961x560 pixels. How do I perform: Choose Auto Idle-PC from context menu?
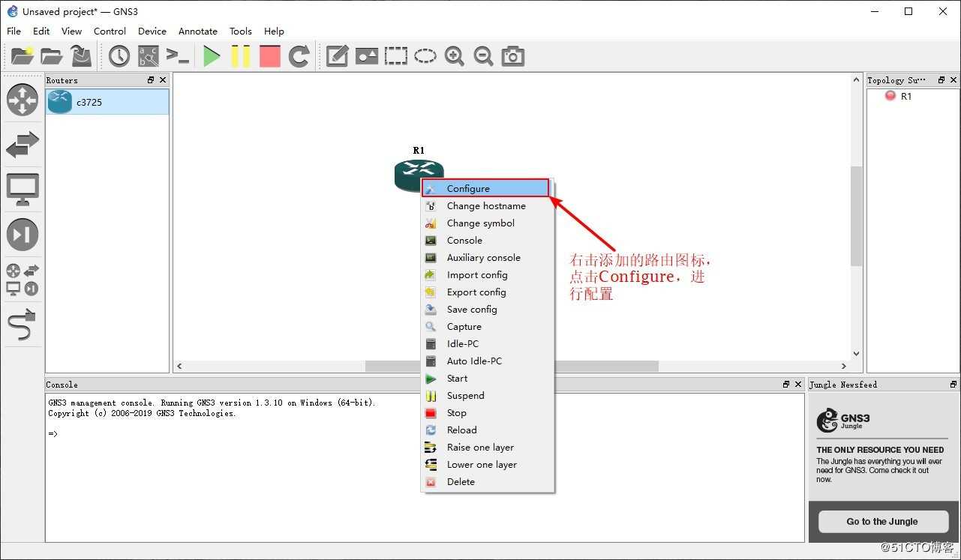tap(486, 361)
